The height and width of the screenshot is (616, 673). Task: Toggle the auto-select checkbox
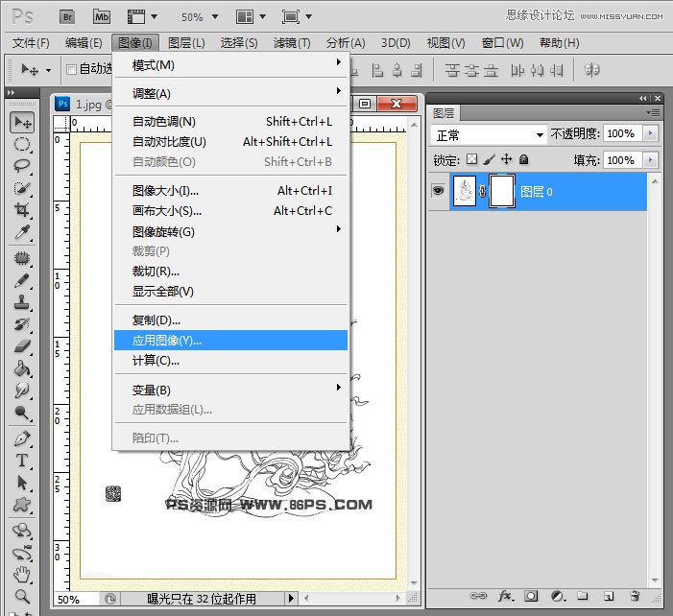click(72, 69)
